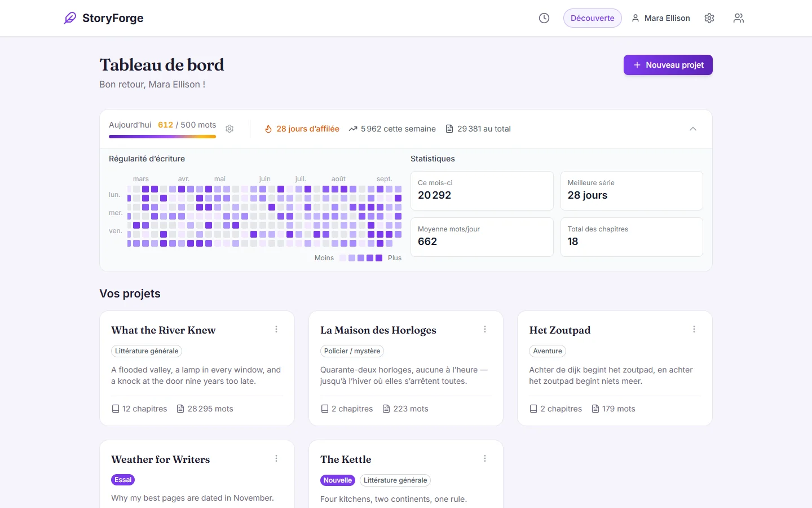The image size is (812, 508).
Task: Click the Bon retour, Mara Ellison greeting
Action: tap(152, 84)
